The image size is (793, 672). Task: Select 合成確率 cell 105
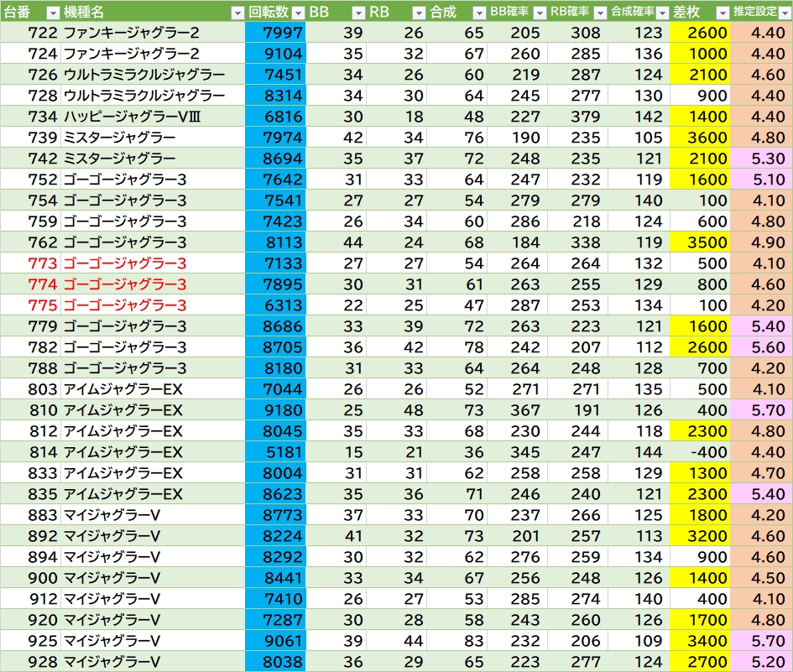point(639,137)
